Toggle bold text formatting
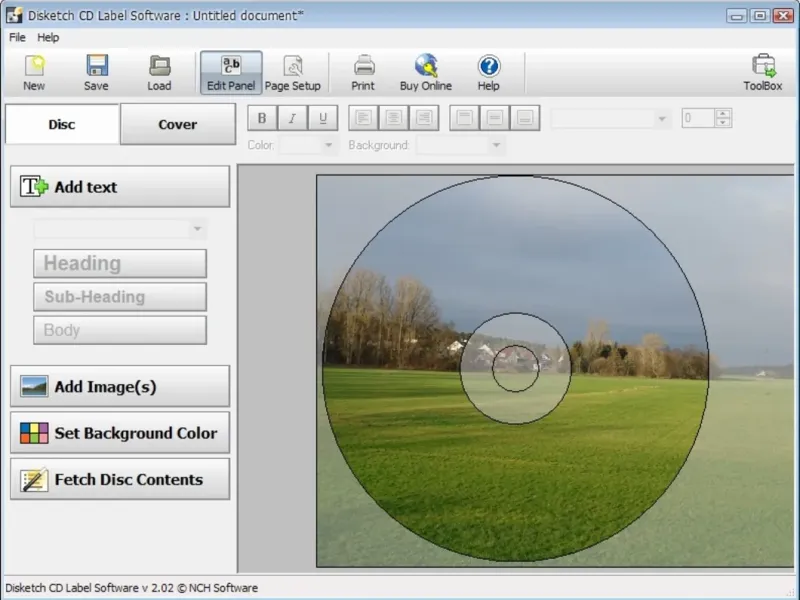Screen dimensions: 800x600 click(262, 118)
